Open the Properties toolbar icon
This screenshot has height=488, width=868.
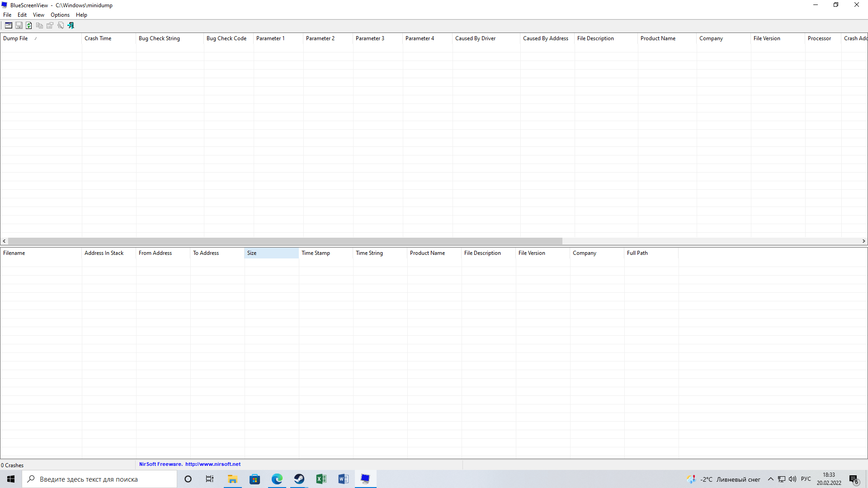(x=50, y=25)
